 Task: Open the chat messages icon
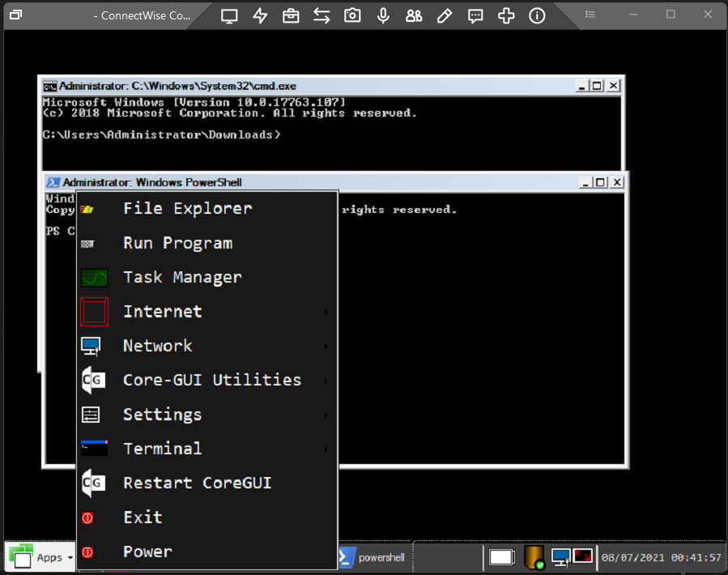tap(475, 15)
